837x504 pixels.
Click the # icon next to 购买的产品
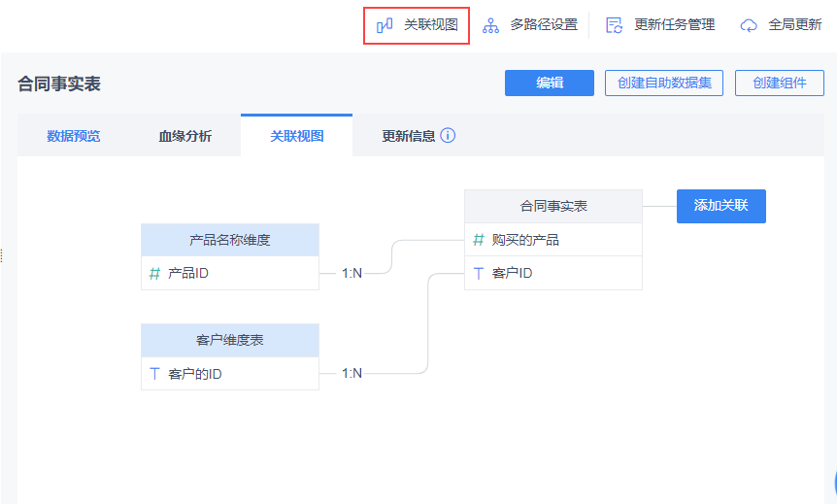click(x=478, y=240)
